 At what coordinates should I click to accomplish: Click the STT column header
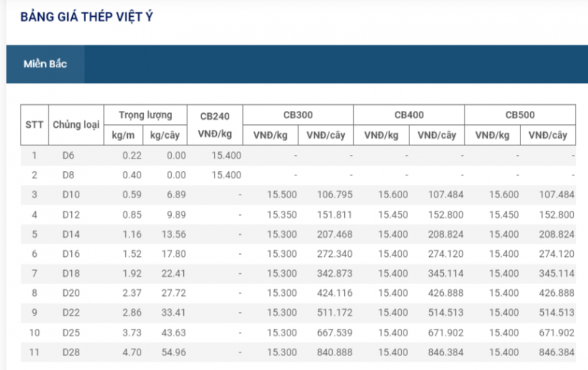pos(34,125)
